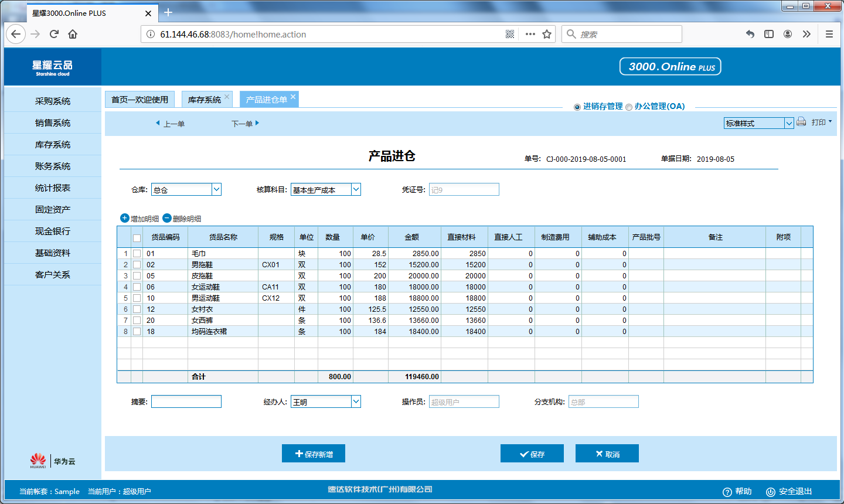
Task: Toggle the select-all checkbox in table header
Action: point(137,238)
